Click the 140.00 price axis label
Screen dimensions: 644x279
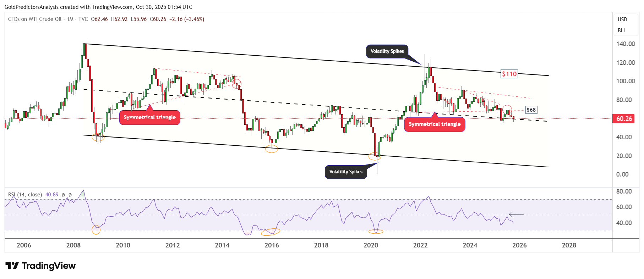point(626,44)
